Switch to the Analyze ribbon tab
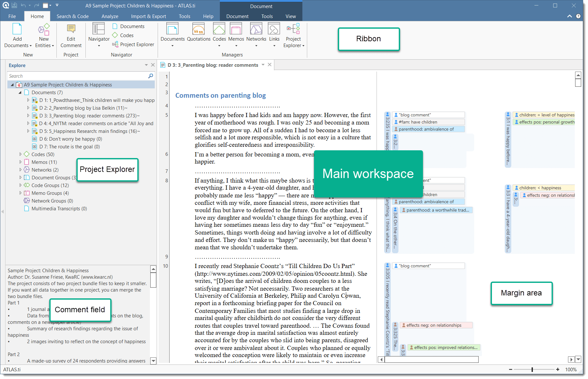Viewport: 588px width, 379px height. [x=110, y=16]
